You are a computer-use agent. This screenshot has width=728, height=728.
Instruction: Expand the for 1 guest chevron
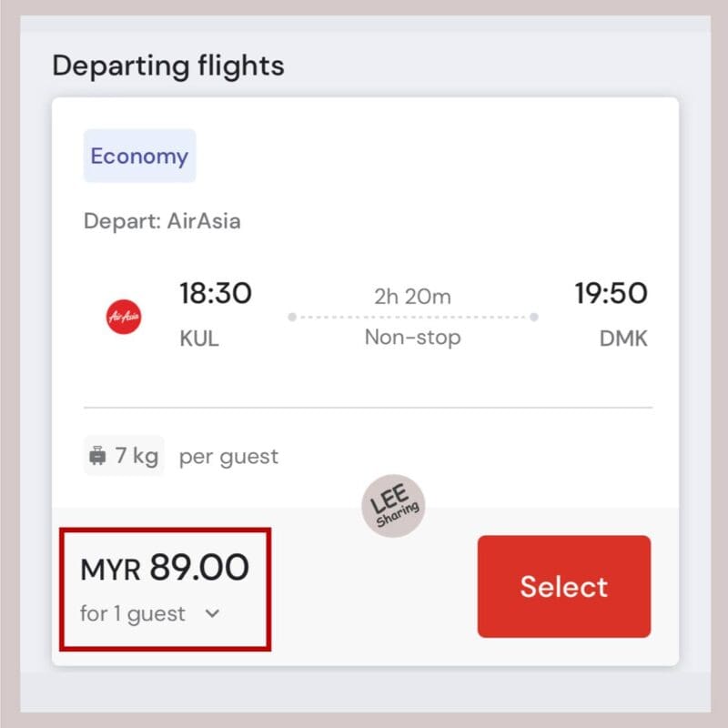[x=212, y=613]
